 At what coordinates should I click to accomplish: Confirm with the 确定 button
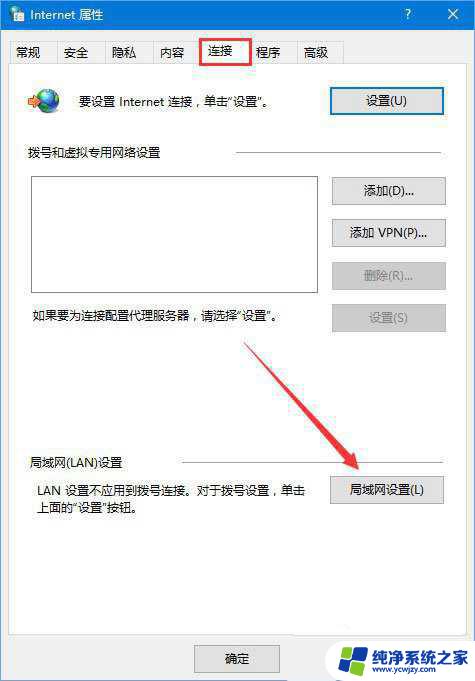click(237, 658)
